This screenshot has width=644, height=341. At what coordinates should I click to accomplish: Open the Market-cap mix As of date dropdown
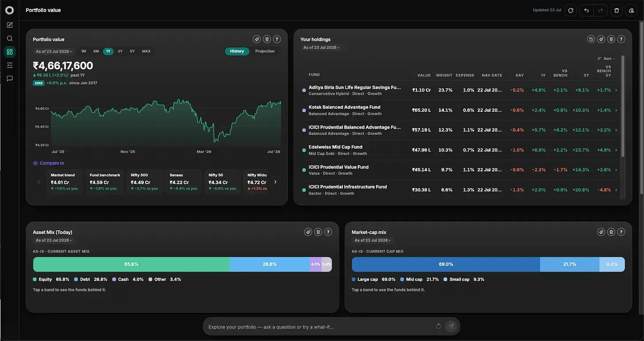click(372, 240)
